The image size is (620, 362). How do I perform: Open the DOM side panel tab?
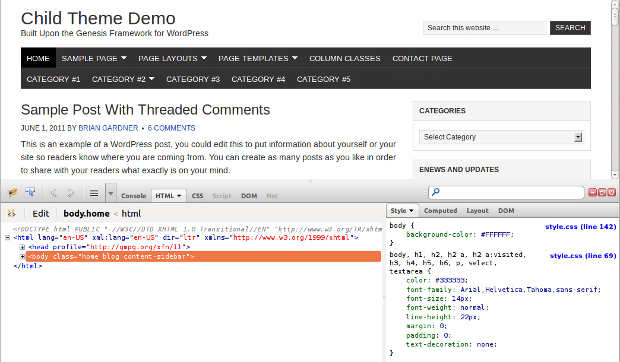coord(506,211)
